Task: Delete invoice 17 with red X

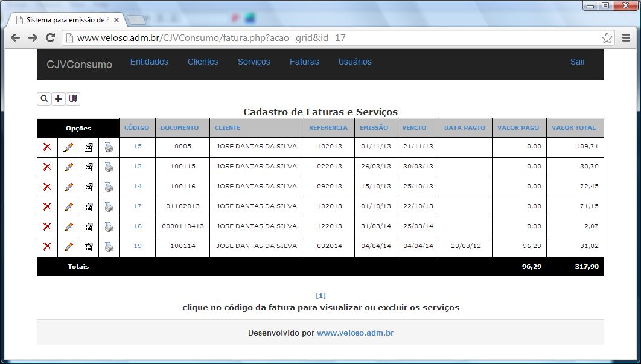Action: (x=48, y=206)
